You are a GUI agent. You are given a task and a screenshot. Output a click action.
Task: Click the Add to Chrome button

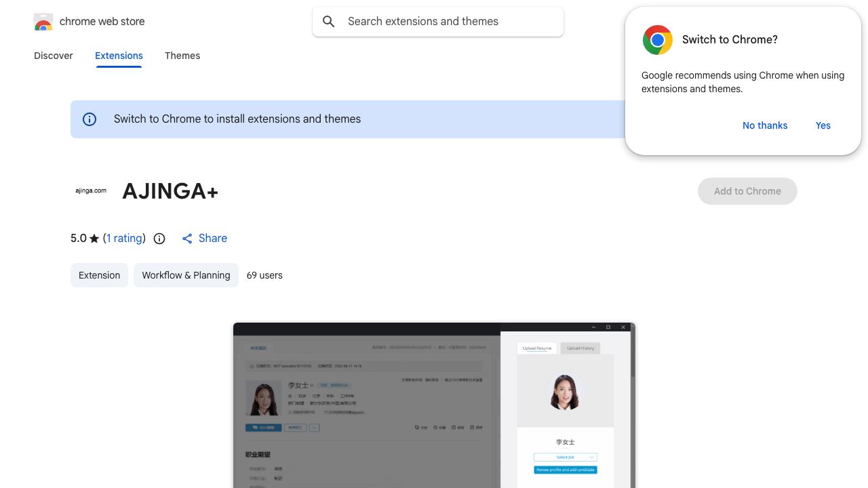pos(747,191)
